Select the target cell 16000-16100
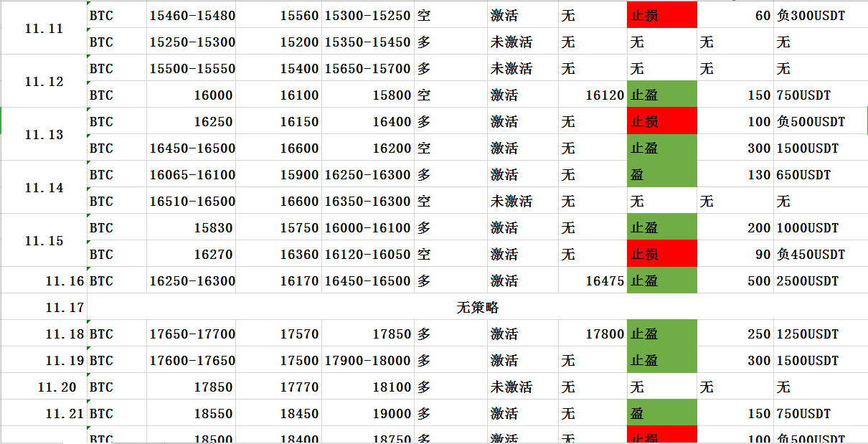This screenshot has height=444, width=868. pyautogui.click(x=368, y=227)
